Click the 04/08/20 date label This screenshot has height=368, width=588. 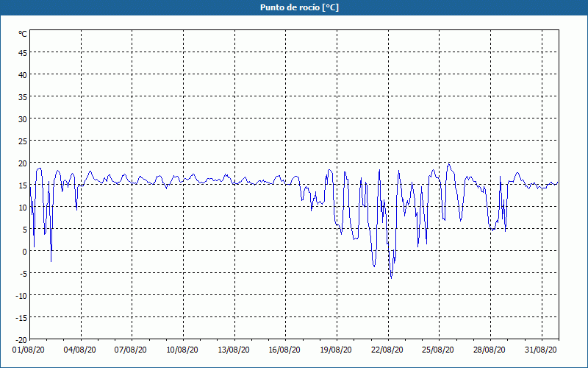click(x=80, y=350)
